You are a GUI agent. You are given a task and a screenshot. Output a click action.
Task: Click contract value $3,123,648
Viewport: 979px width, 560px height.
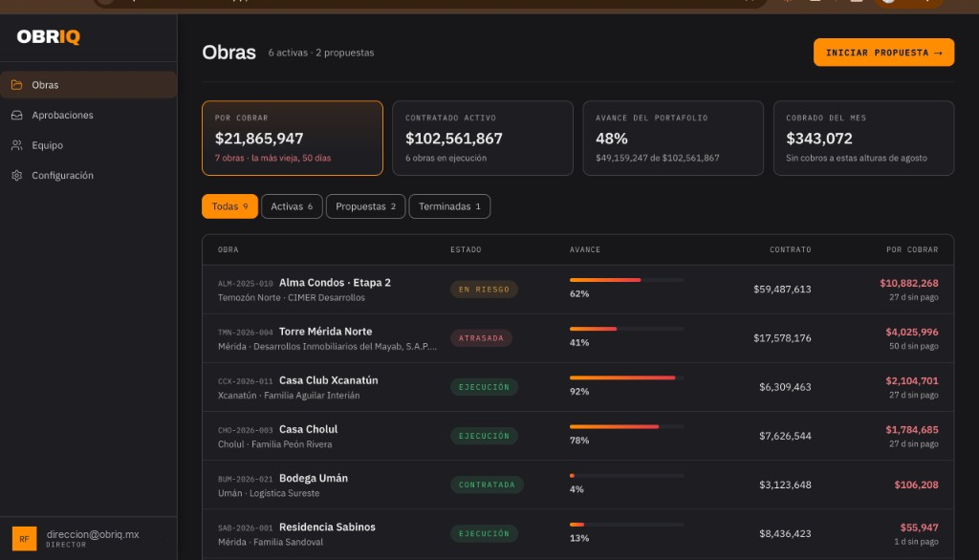pos(785,485)
